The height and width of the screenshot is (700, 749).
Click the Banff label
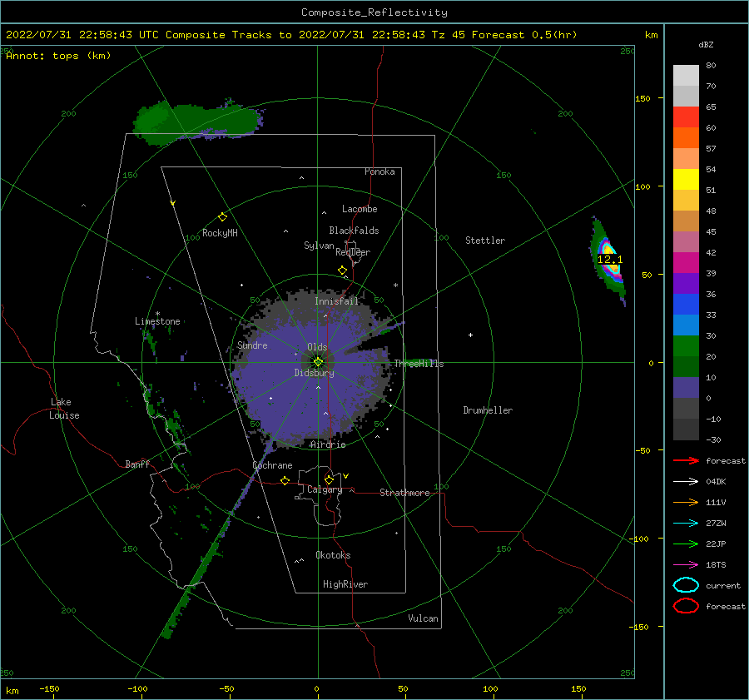click(137, 464)
